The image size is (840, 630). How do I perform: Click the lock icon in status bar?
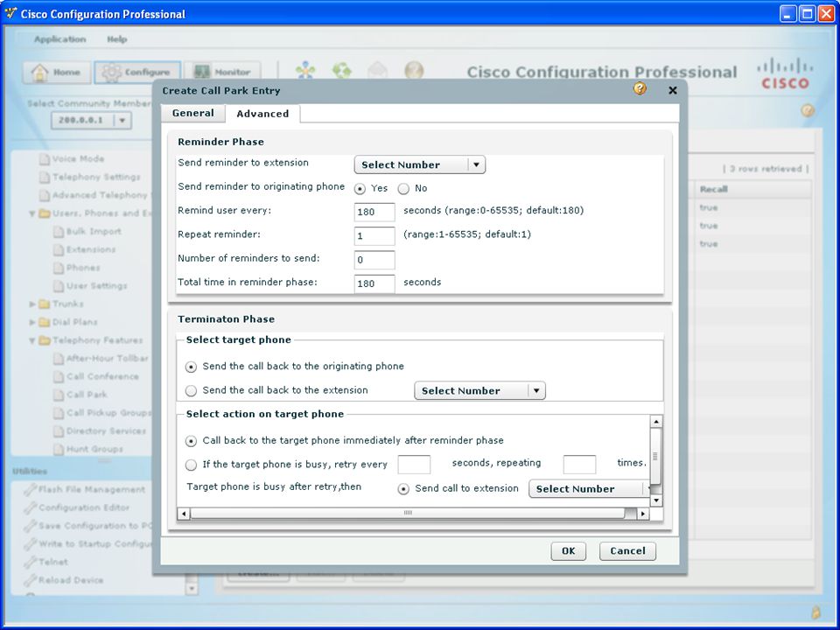click(x=815, y=612)
